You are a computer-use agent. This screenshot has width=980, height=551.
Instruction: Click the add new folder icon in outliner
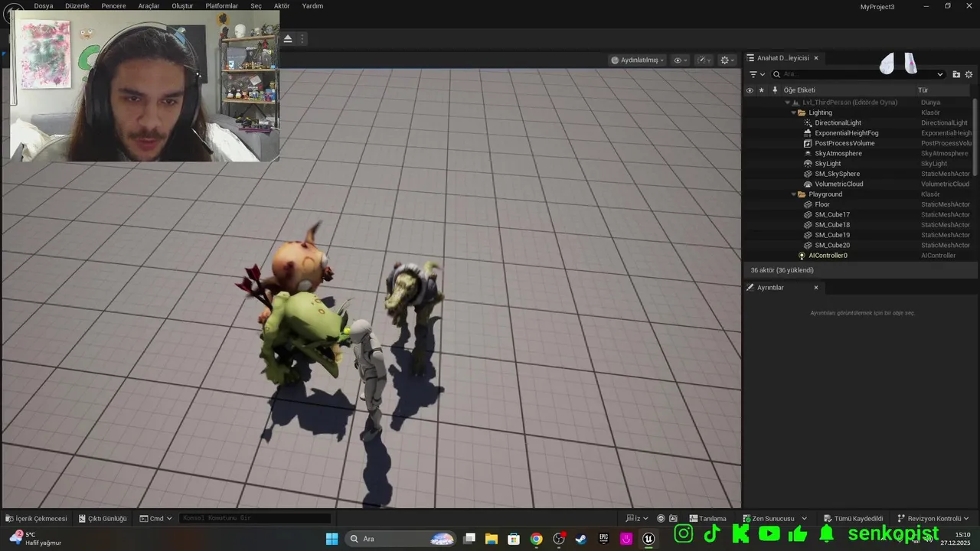956,74
